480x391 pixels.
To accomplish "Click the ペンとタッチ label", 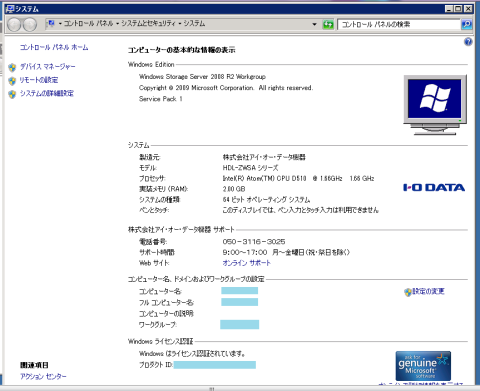I will (154, 210).
